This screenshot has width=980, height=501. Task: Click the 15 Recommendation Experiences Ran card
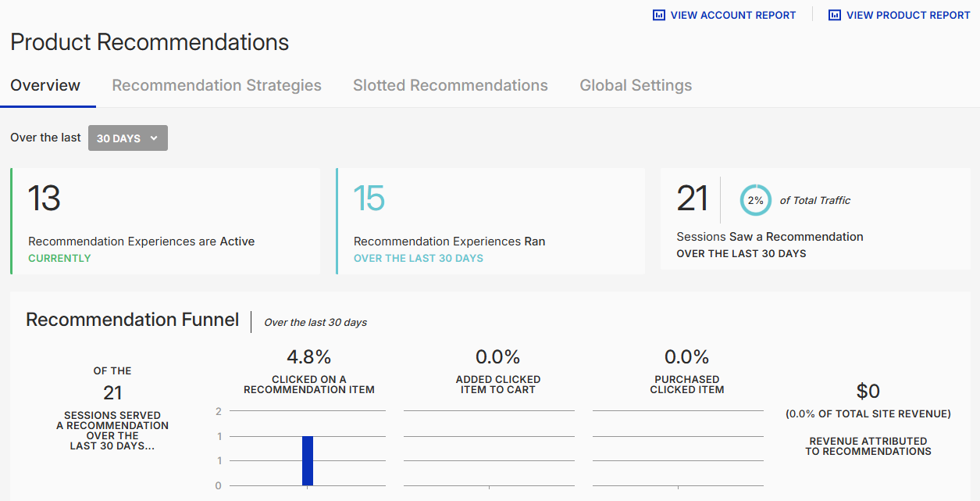tap(490, 221)
